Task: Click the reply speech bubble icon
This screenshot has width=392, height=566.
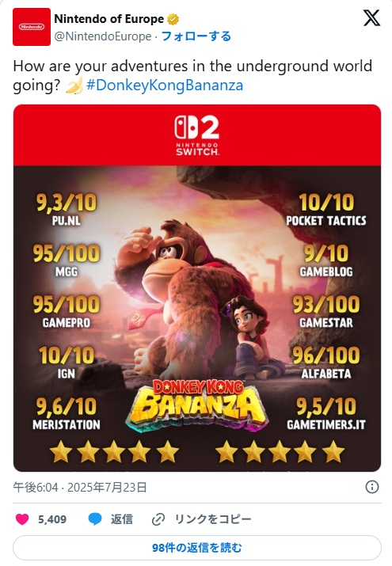Action: click(x=95, y=519)
